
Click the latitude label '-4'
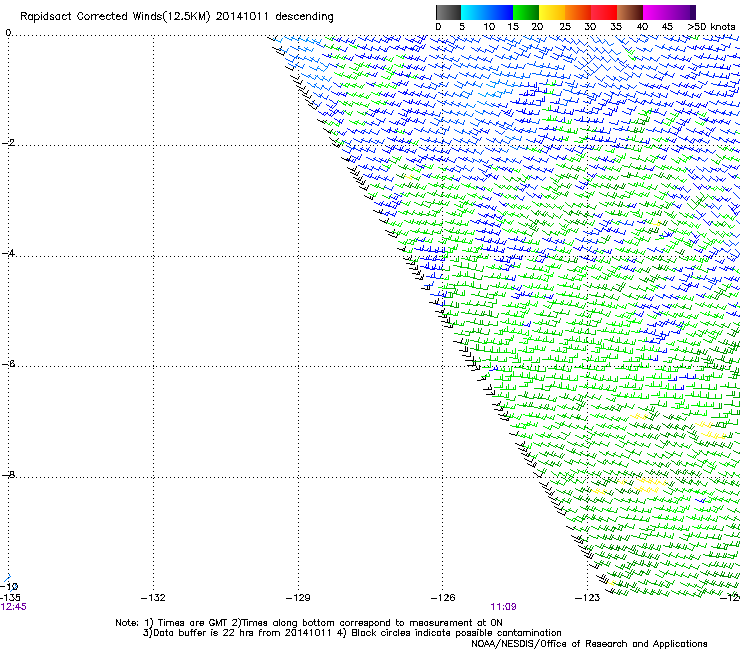coord(8,253)
